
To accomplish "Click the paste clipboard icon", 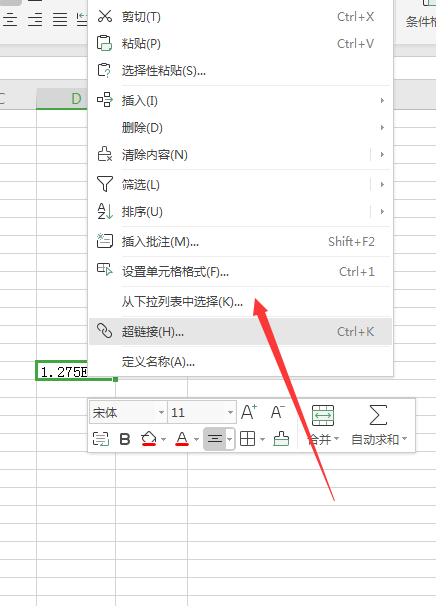I will 104,43.
